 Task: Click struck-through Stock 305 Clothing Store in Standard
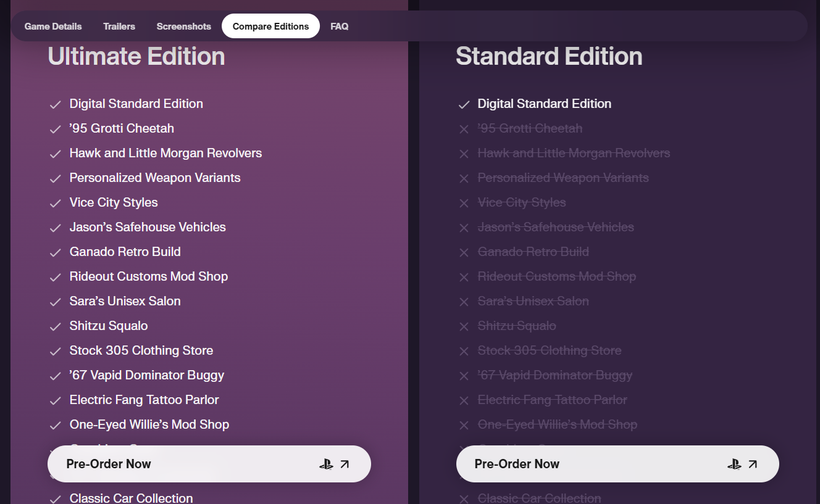pyautogui.click(x=550, y=350)
